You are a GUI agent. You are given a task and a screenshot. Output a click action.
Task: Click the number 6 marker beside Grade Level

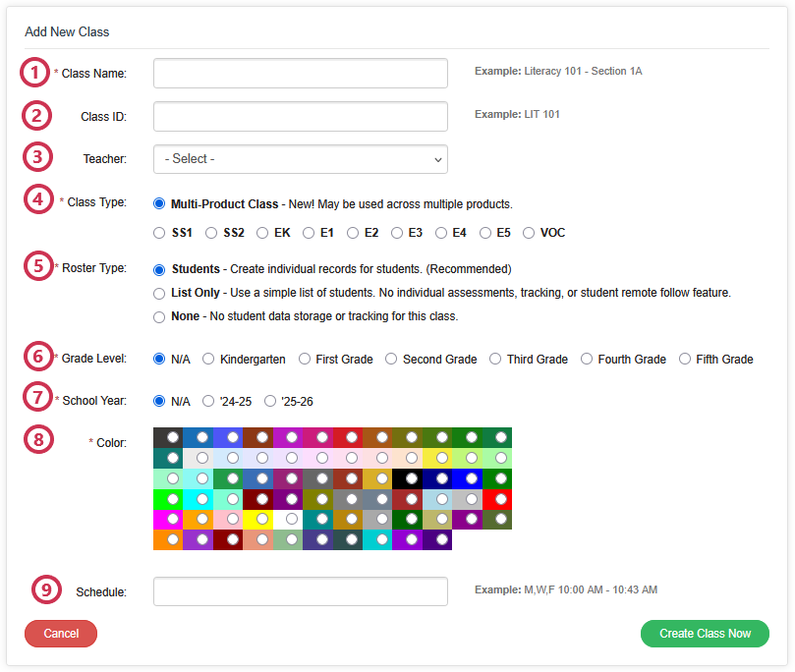[x=36, y=358]
